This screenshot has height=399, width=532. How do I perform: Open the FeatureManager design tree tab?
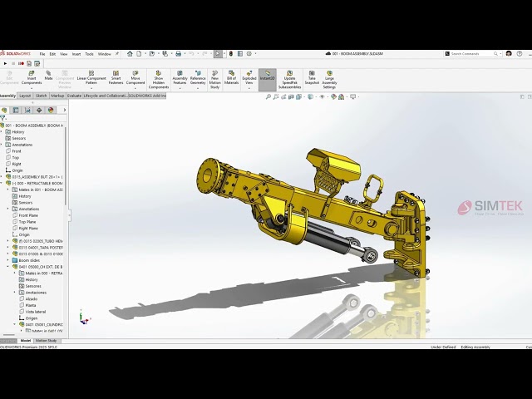click(4, 110)
